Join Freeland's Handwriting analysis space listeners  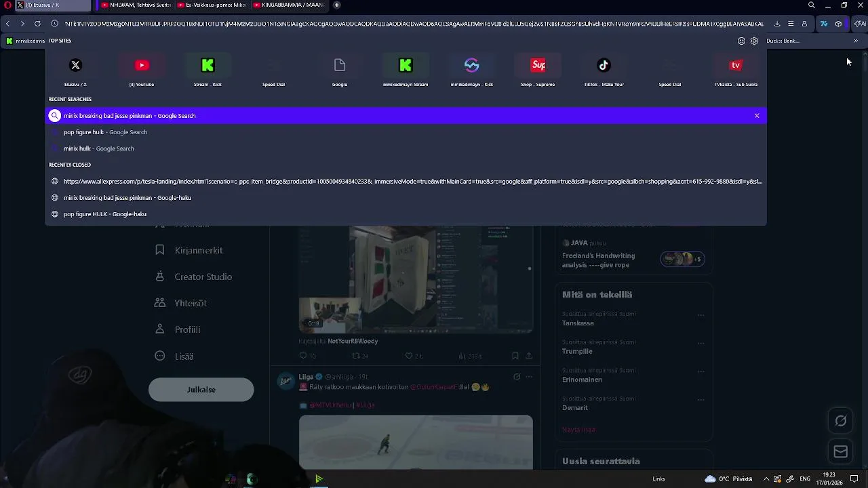683,259
